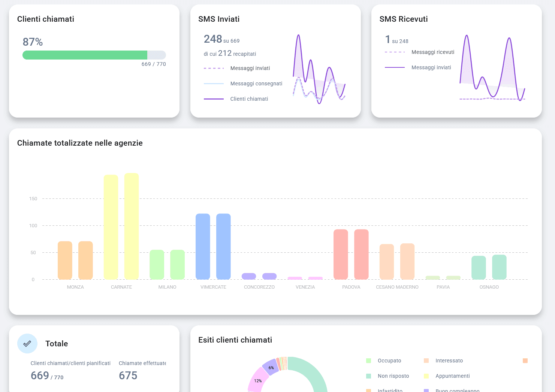Click the yellow Appuntamenti legend swatch

426,376
